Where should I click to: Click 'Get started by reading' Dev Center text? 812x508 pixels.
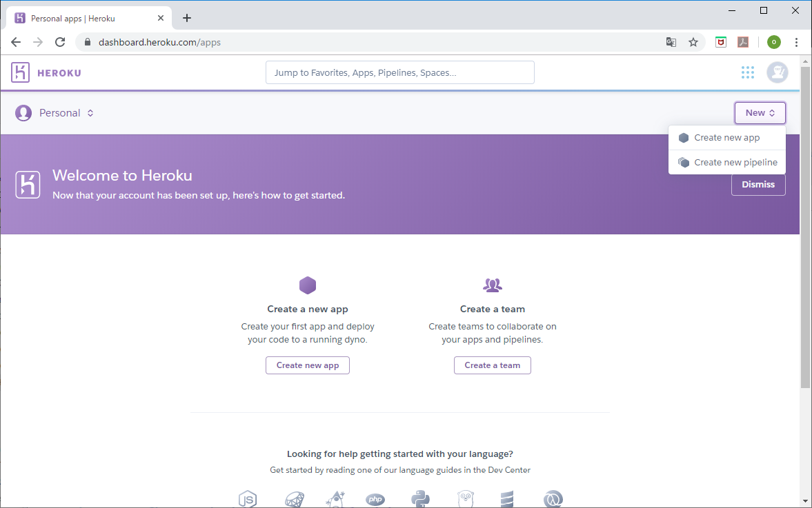(x=399, y=469)
